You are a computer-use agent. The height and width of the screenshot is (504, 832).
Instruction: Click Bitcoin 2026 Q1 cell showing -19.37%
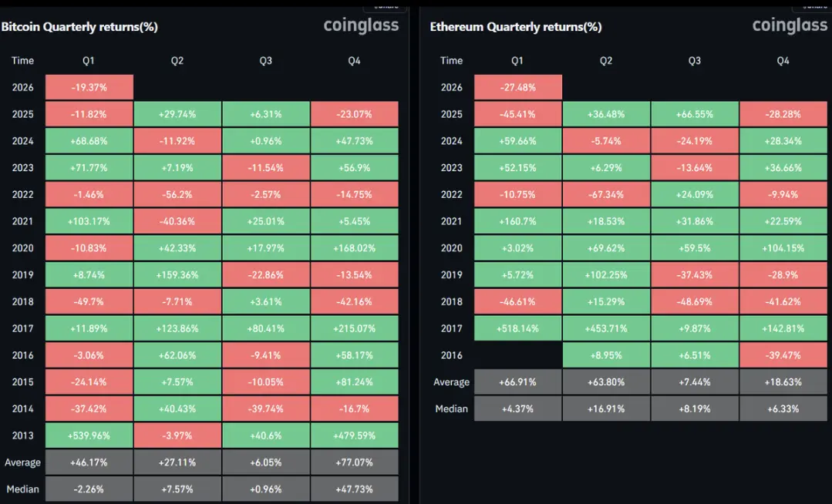(x=89, y=88)
